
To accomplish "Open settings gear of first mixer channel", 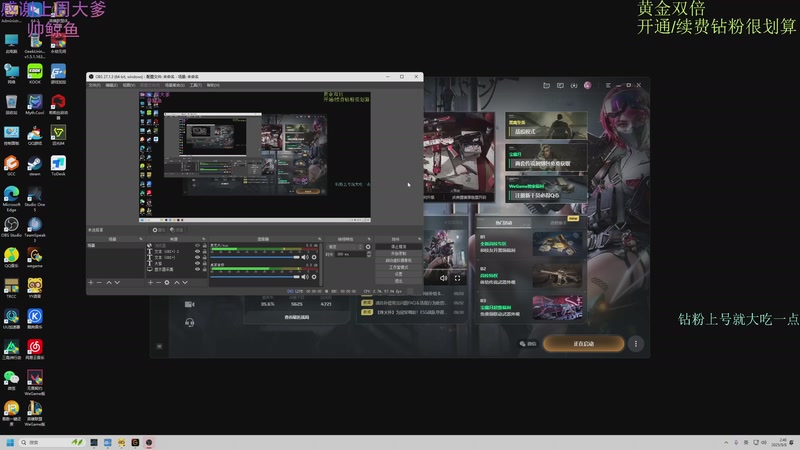I will (314, 257).
